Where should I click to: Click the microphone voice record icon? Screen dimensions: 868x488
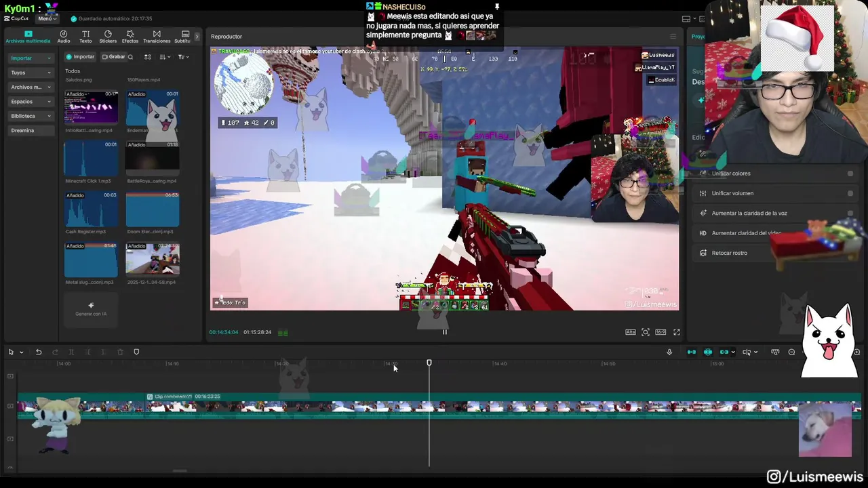pos(669,352)
